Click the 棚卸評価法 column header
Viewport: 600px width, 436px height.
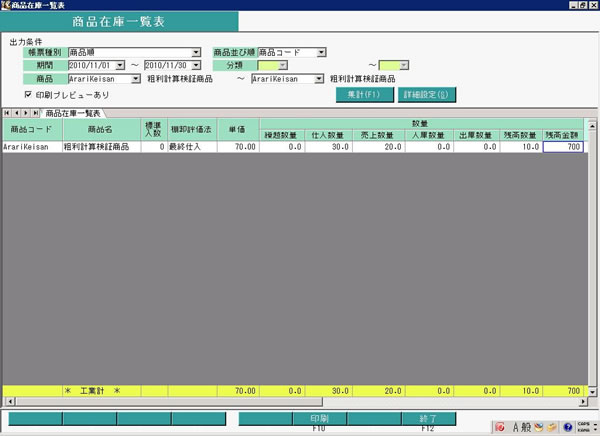click(x=192, y=129)
